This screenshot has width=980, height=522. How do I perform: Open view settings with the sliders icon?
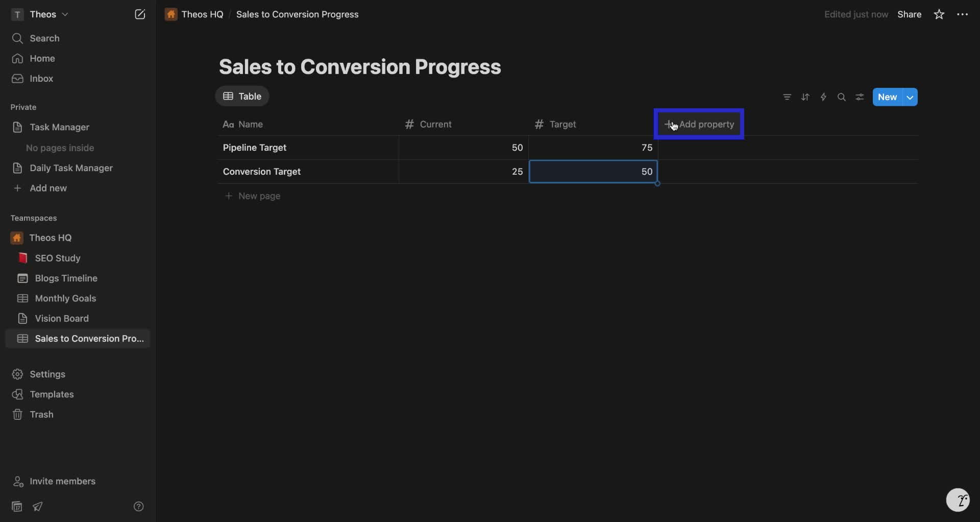pos(860,97)
